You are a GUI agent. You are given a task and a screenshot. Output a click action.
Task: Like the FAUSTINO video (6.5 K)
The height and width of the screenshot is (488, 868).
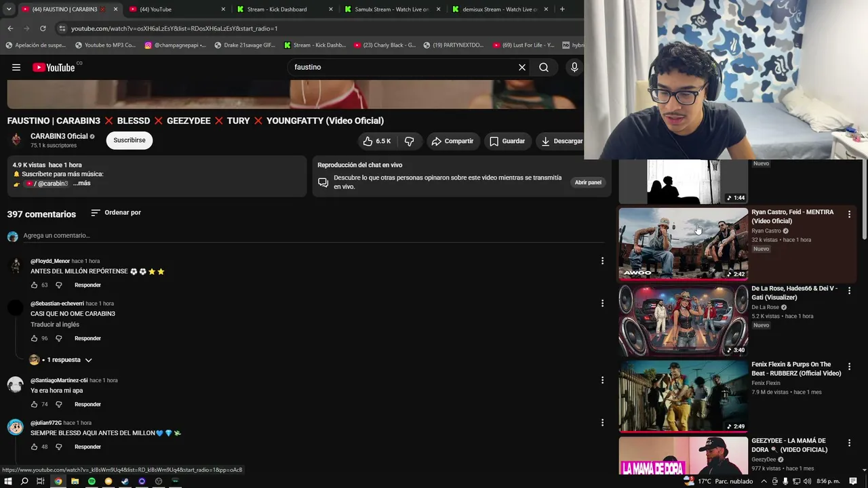point(377,141)
